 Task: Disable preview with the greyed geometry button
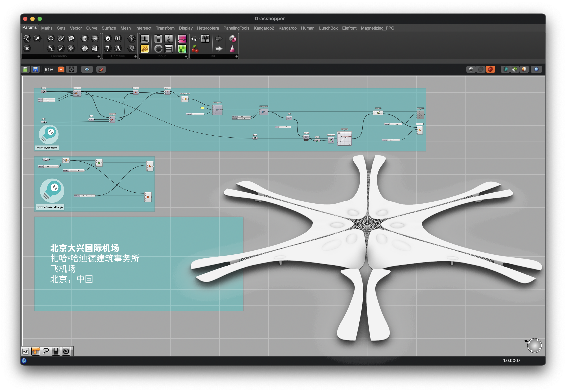480,69
